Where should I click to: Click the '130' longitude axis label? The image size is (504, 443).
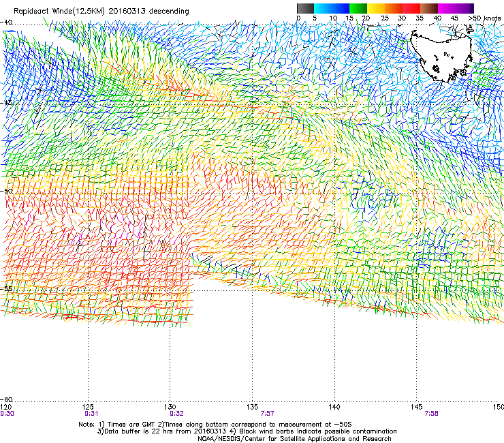(170, 407)
